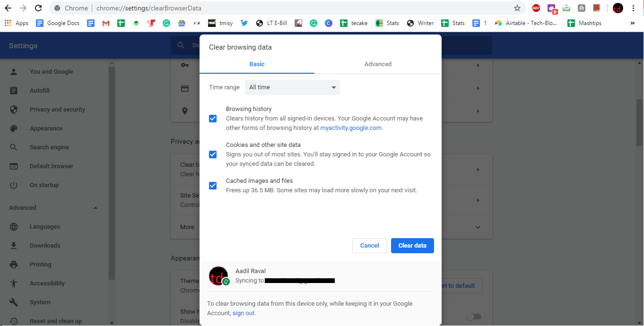Uncheck Cached images and files
The height and width of the screenshot is (326, 644).
(213, 186)
